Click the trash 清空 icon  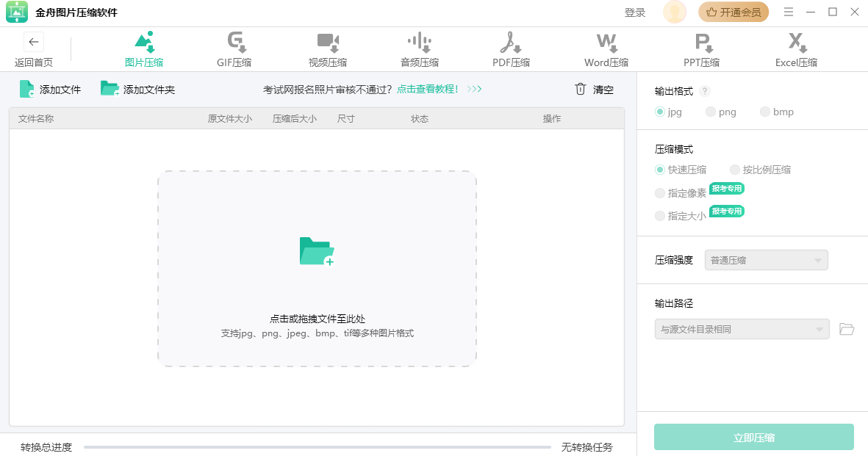[581, 90]
